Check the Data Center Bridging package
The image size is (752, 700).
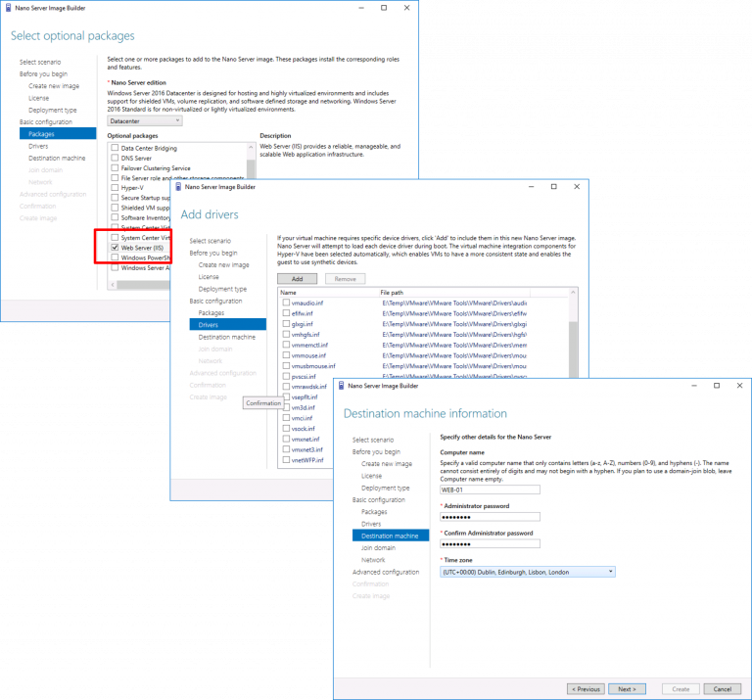coord(115,148)
